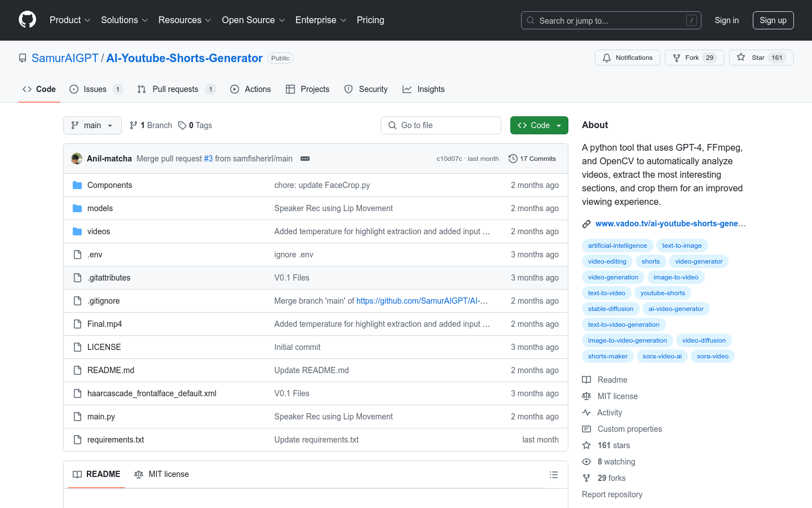
Task: Click the 1 Branch link
Action: point(151,125)
